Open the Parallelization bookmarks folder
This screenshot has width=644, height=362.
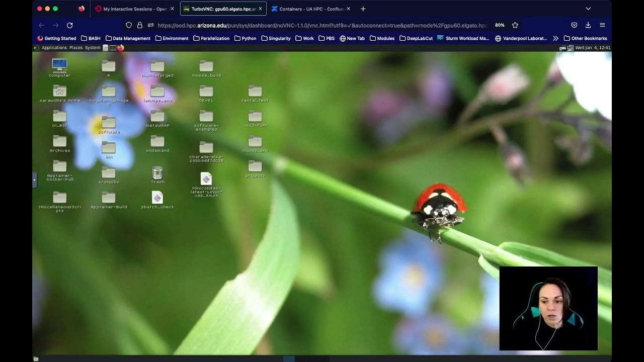coord(211,38)
